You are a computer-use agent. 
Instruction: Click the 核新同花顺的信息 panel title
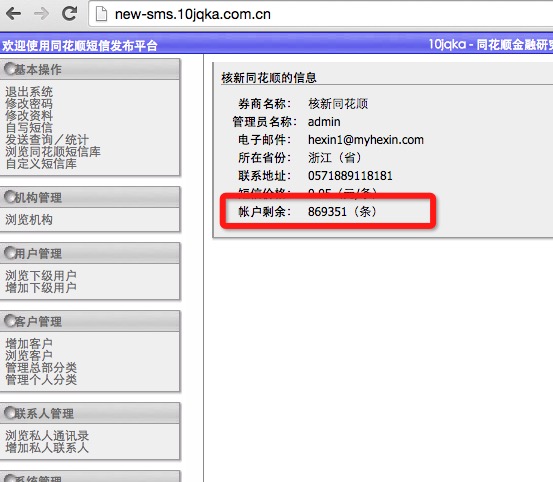pos(269,78)
